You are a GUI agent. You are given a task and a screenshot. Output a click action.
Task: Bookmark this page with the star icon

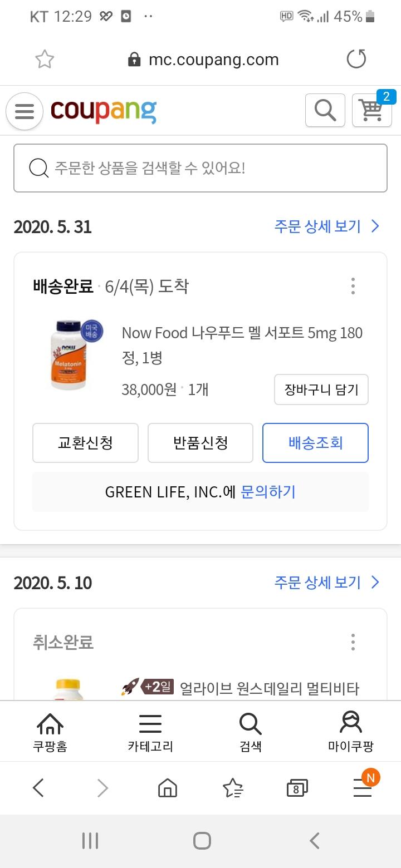(x=45, y=60)
